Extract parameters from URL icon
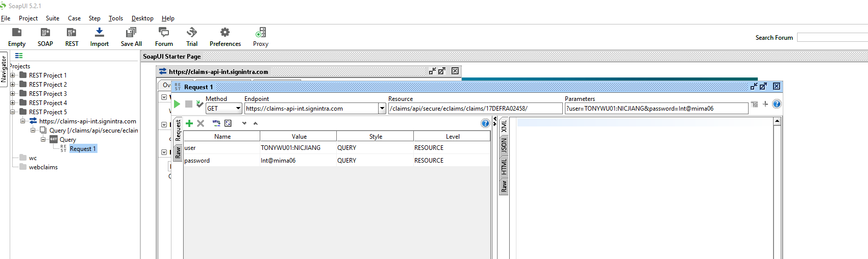868x259 pixels. click(216, 123)
